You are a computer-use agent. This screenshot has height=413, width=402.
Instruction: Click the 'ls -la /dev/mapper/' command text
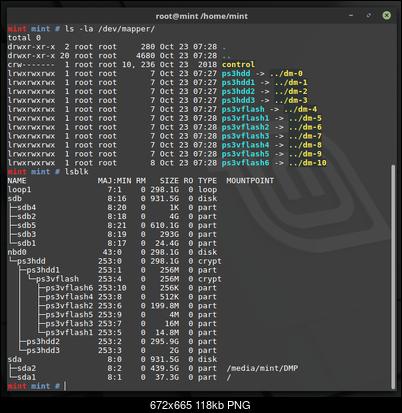[110, 29]
